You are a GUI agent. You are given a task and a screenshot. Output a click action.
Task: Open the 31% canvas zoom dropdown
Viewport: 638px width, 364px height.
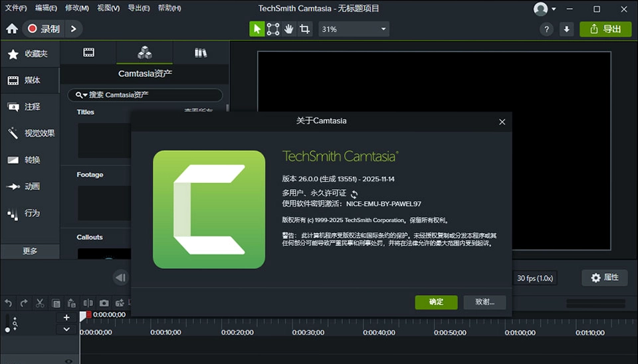354,29
